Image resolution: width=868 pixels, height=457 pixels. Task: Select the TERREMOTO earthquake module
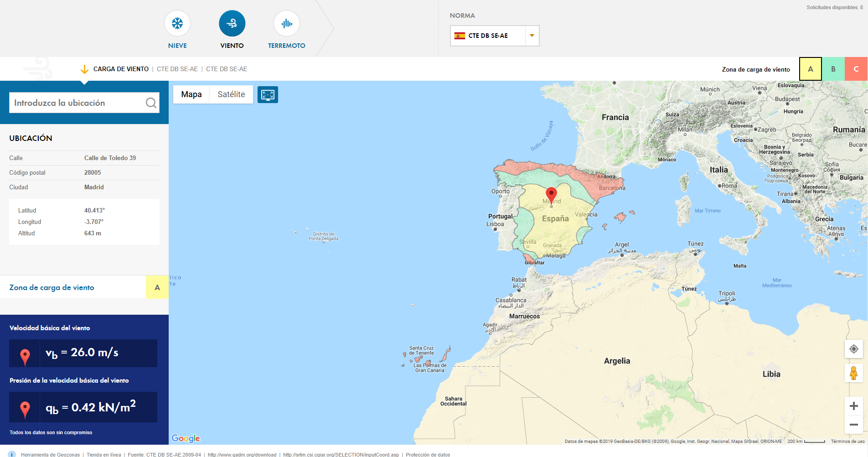[x=286, y=23]
